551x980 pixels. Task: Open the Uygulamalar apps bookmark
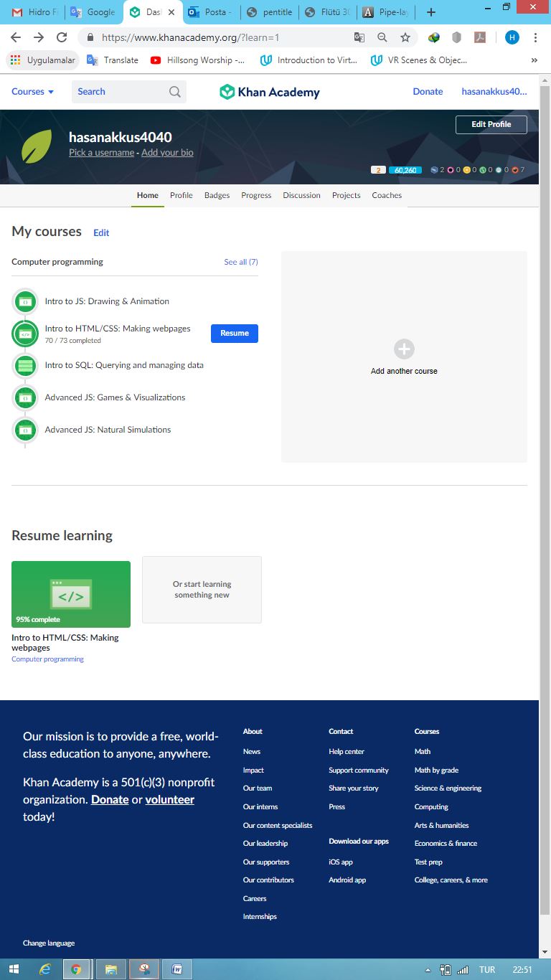42,60
